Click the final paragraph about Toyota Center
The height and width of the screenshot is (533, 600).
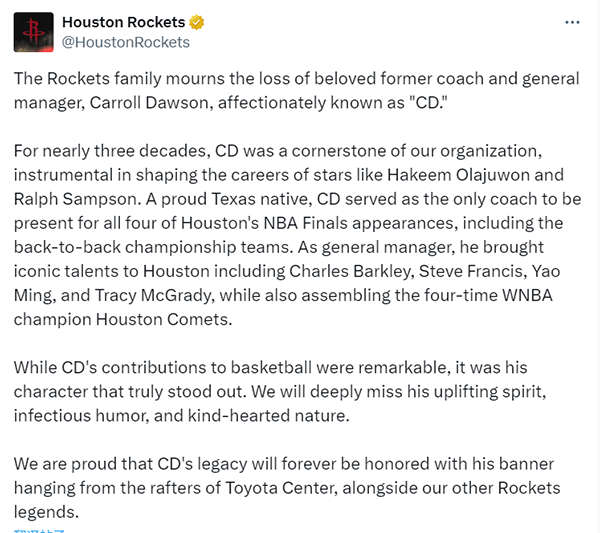pos(287,488)
